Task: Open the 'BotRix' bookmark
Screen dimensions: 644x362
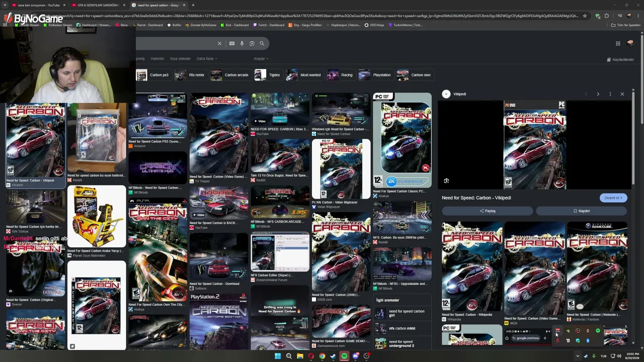Action: (174, 25)
